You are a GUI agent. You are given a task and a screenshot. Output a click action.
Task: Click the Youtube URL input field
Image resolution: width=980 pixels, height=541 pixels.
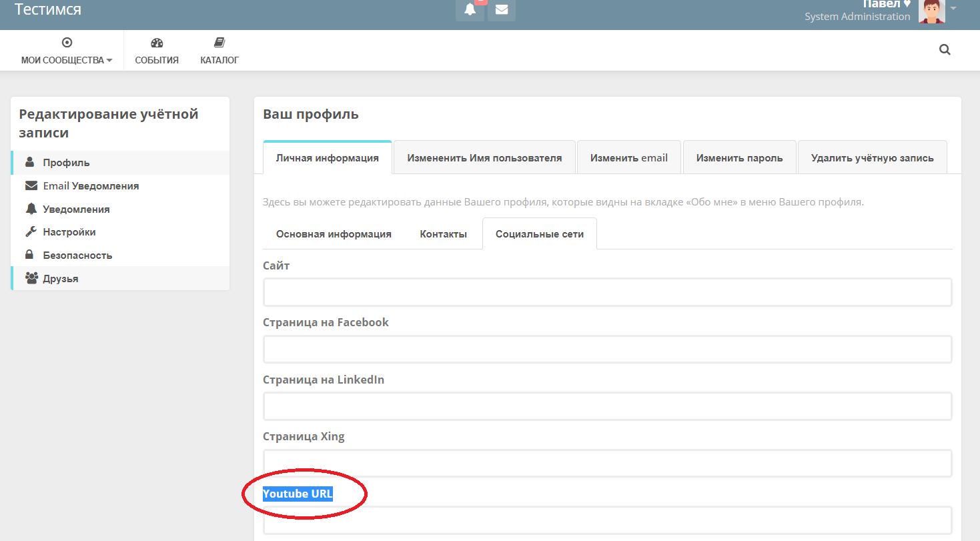point(608,520)
